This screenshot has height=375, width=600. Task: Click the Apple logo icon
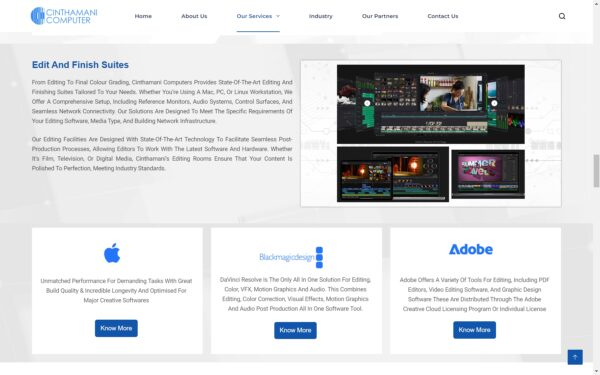pos(112,253)
